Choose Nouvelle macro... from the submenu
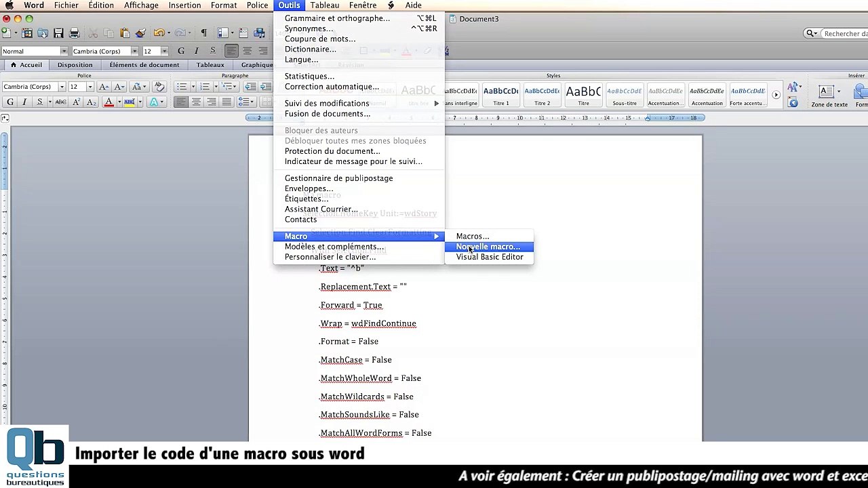This screenshot has height=488, width=868. (488, 247)
